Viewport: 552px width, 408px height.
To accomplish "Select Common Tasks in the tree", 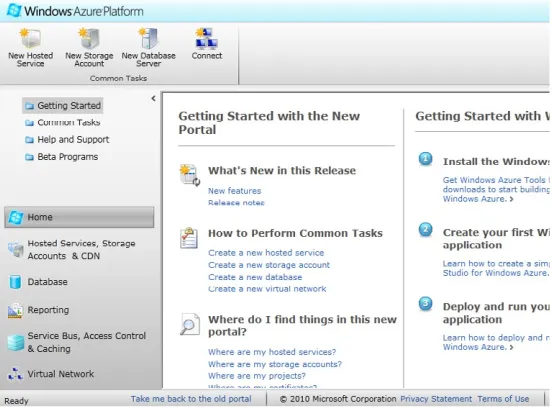I will click(63, 123).
